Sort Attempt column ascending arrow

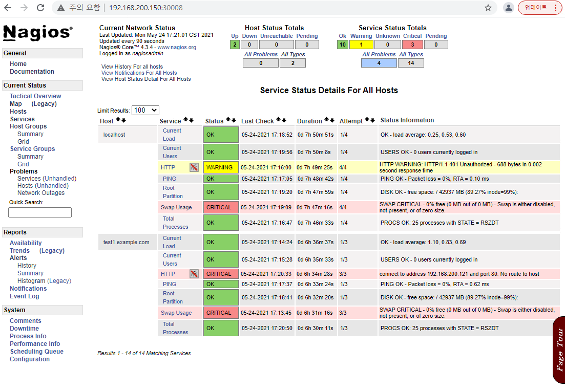click(367, 120)
